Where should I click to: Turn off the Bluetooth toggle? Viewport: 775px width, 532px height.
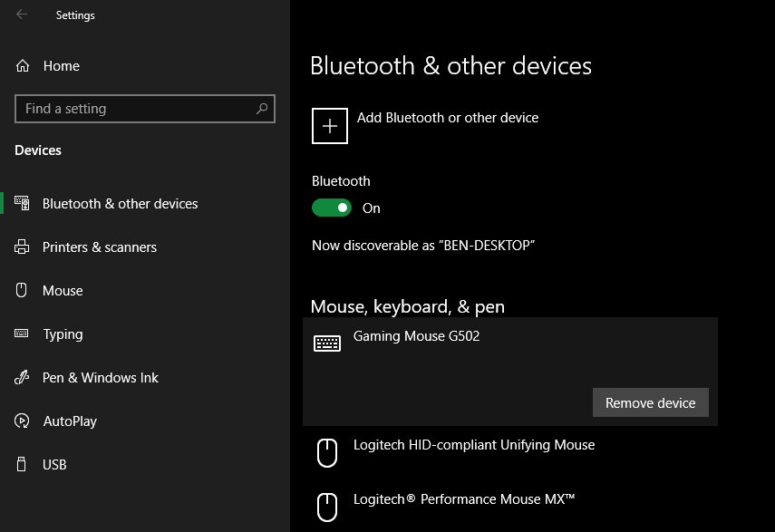point(332,208)
